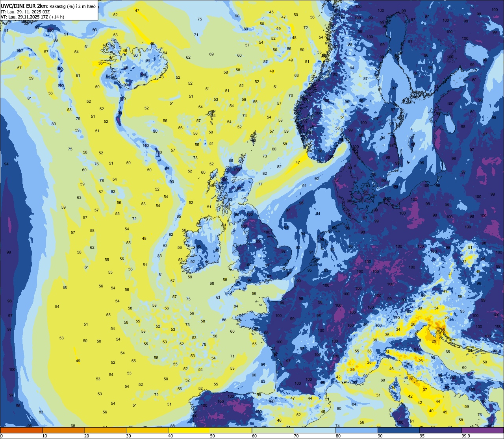
Task: Click the legend tick label '90'
Action: (x=380, y=436)
